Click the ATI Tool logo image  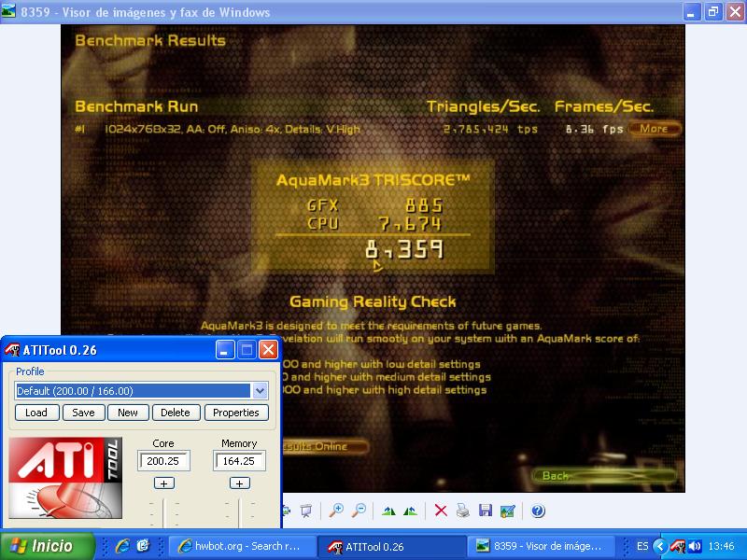[65, 478]
